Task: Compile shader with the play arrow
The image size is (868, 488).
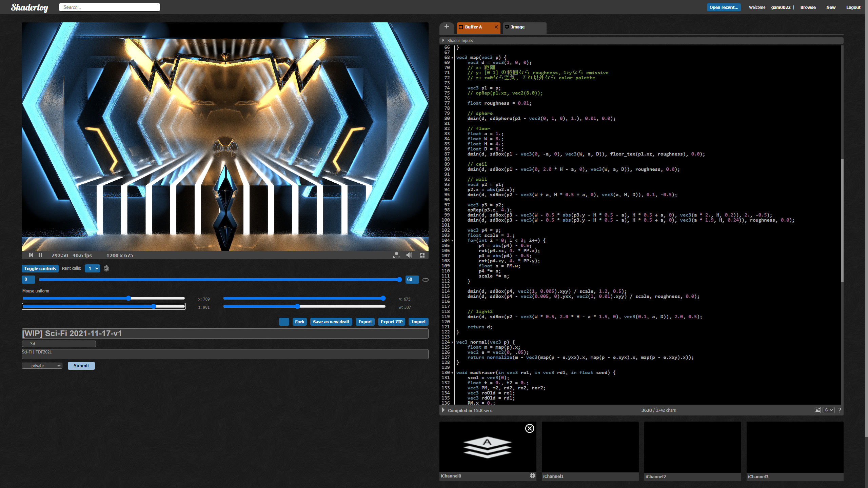Action: 443,410
